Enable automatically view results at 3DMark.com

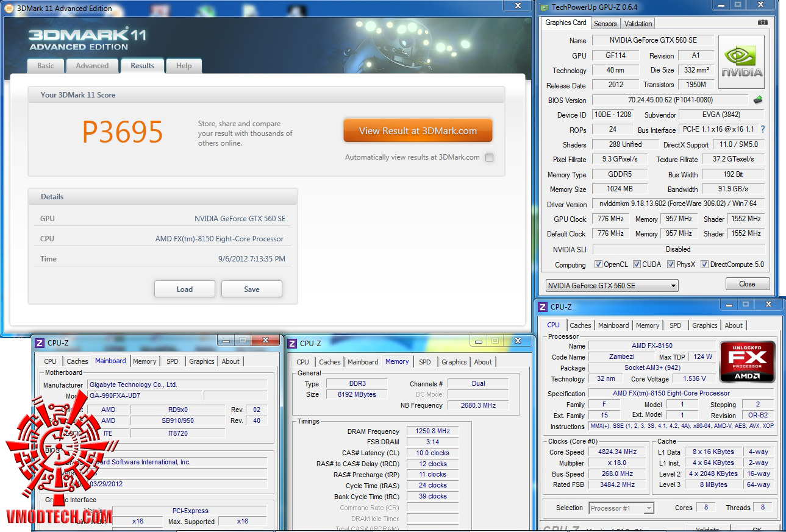(x=489, y=157)
